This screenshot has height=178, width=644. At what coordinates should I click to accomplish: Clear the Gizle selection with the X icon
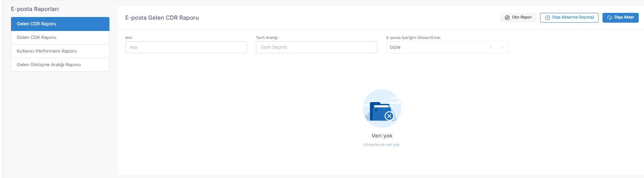click(491, 47)
